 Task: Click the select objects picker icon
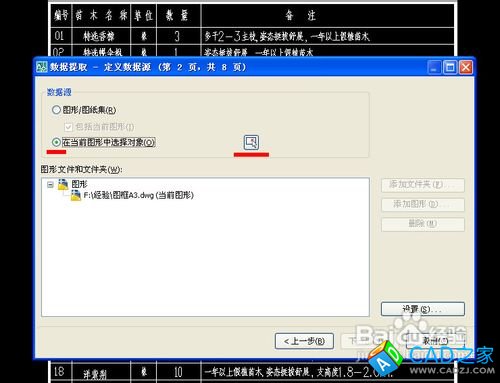click(251, 142)
